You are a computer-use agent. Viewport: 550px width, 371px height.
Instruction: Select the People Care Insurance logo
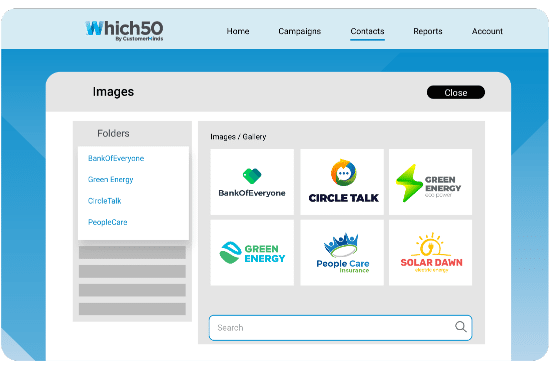(x=342, y=253)
